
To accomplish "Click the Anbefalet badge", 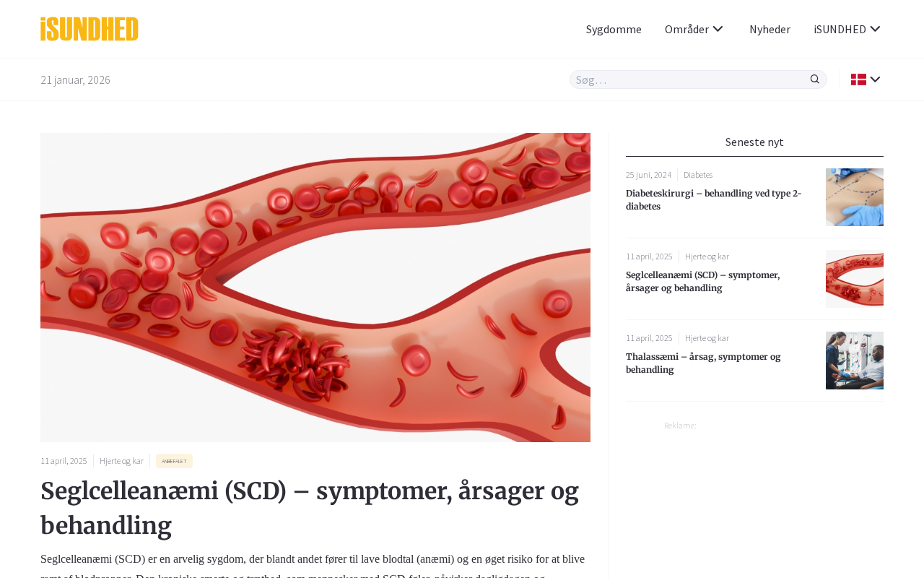I will pos(174,461).
